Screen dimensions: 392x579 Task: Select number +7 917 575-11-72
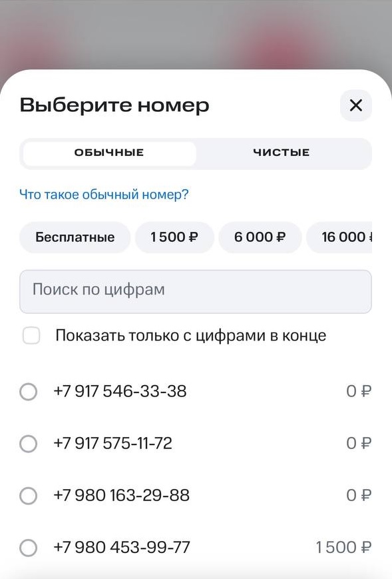pyautogui.click(x=112, y=443)
